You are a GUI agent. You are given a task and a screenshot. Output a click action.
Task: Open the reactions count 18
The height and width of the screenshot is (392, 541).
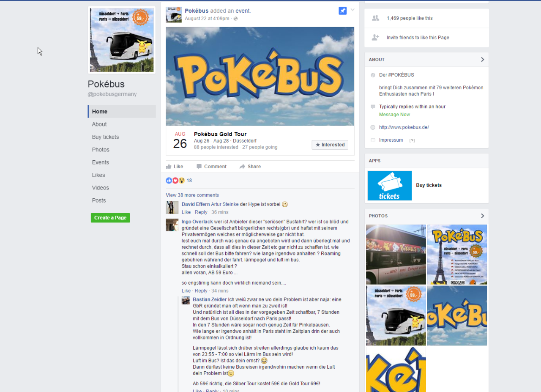[189, 181]
